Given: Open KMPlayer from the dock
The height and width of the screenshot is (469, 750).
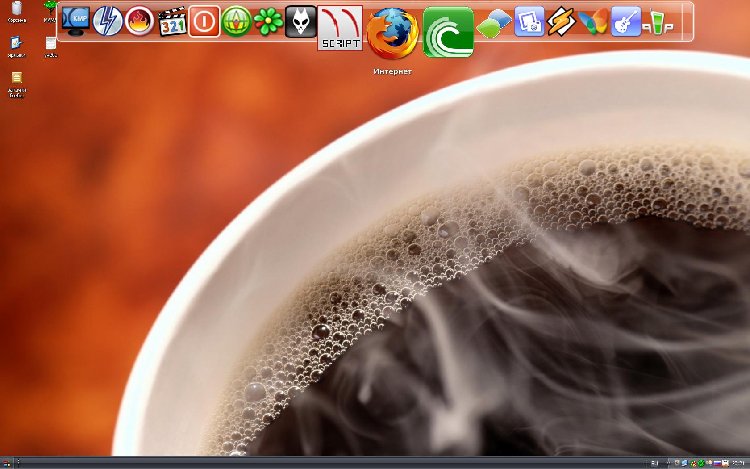Looking at the screenshot, I should coord(76,21).
